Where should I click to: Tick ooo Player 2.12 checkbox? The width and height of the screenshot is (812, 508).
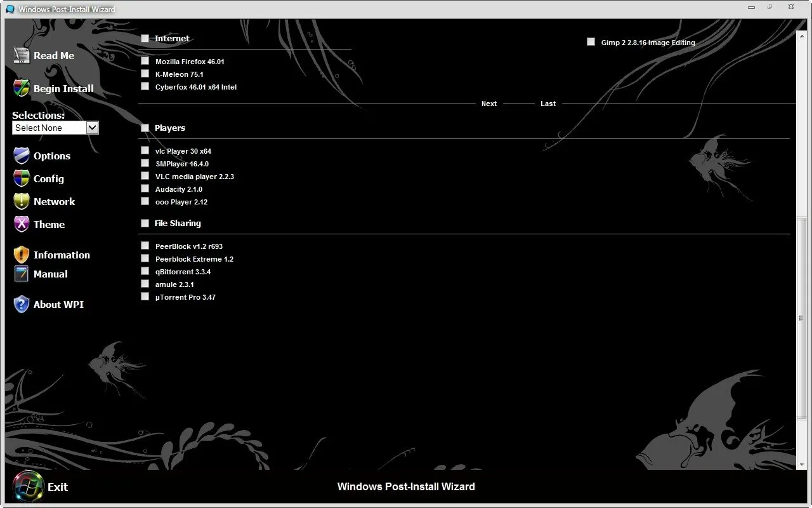point(145,202)
